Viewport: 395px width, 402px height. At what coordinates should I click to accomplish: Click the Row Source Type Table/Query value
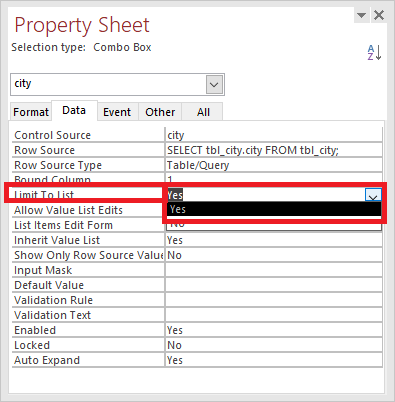pyautogui.click(x=274, y=165)
